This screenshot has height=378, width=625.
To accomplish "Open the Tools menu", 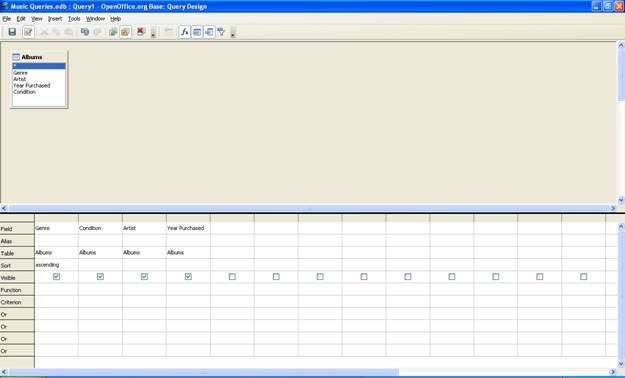I will coord(74,19).
